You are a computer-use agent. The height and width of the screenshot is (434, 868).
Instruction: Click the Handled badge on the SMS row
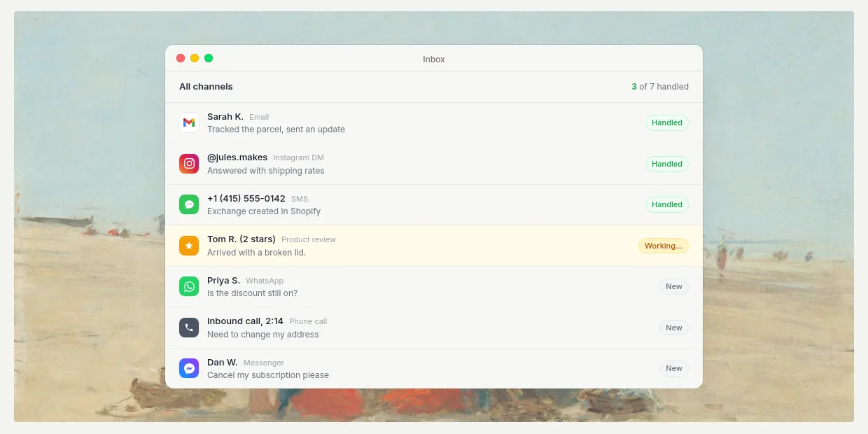click(x=666, y=204)
